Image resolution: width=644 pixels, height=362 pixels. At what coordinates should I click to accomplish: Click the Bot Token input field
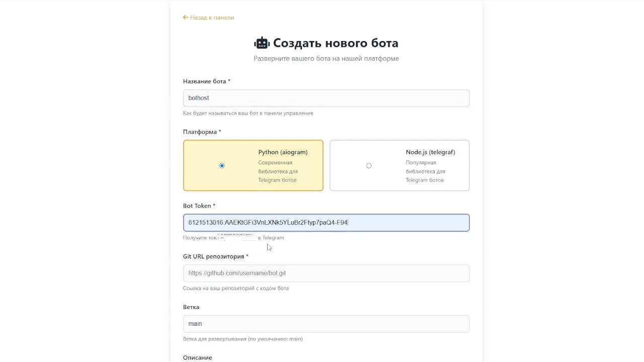pyautogui.click(x=326, y=222)
